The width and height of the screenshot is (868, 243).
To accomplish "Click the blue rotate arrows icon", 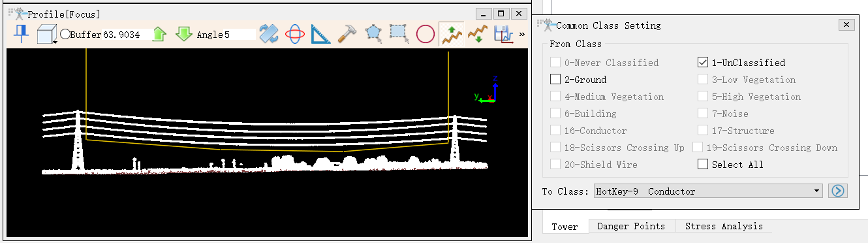I will tap(269, 34).
